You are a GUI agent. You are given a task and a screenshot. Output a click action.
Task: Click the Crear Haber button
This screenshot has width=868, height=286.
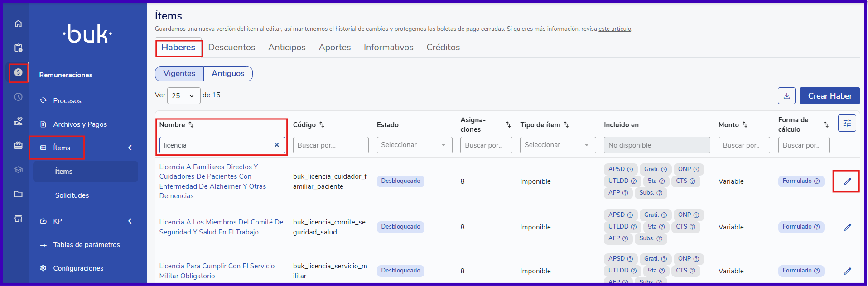tap(829, 96)
